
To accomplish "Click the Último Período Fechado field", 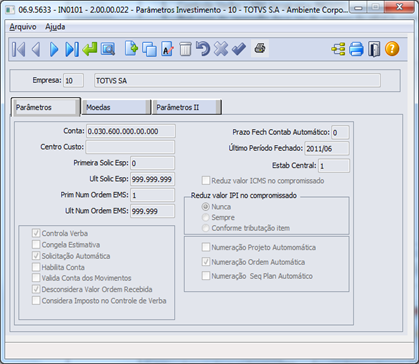I will click(327, 149).
